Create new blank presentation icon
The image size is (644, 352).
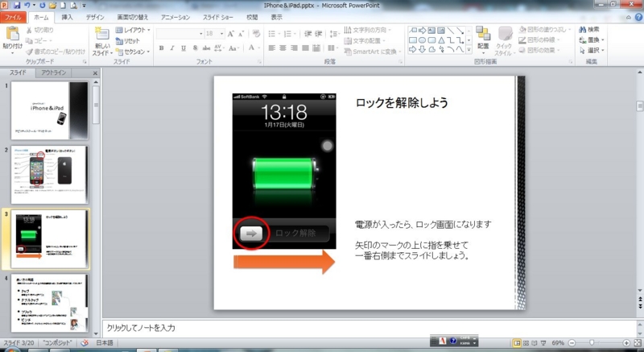click(x=64, y=6)
